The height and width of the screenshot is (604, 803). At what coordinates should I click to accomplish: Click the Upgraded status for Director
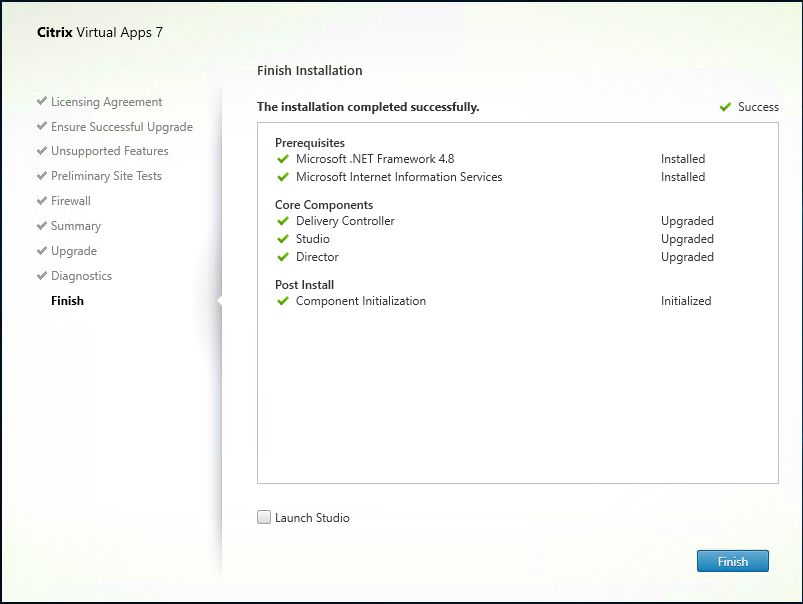coord(687,257)
